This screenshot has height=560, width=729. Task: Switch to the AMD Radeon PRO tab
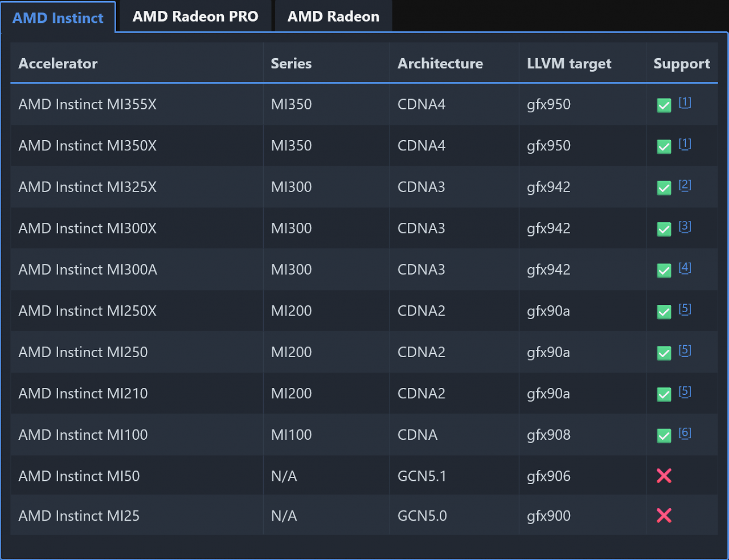coord(195,17)
